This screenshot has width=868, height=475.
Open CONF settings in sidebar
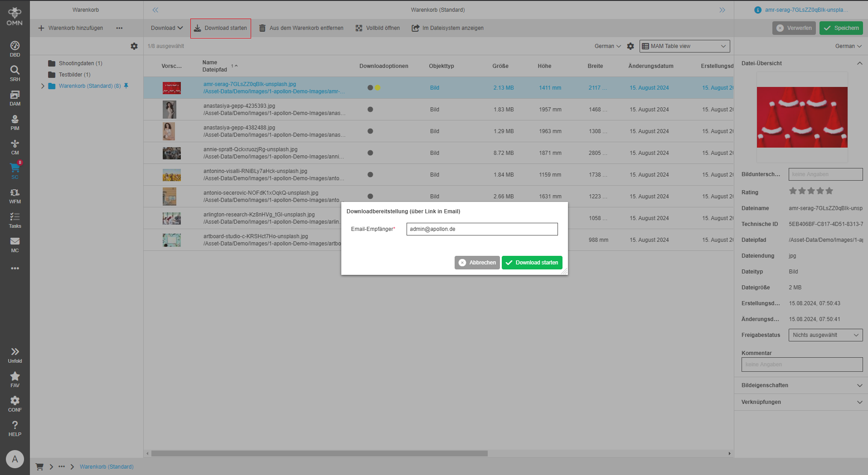[15, 403]
